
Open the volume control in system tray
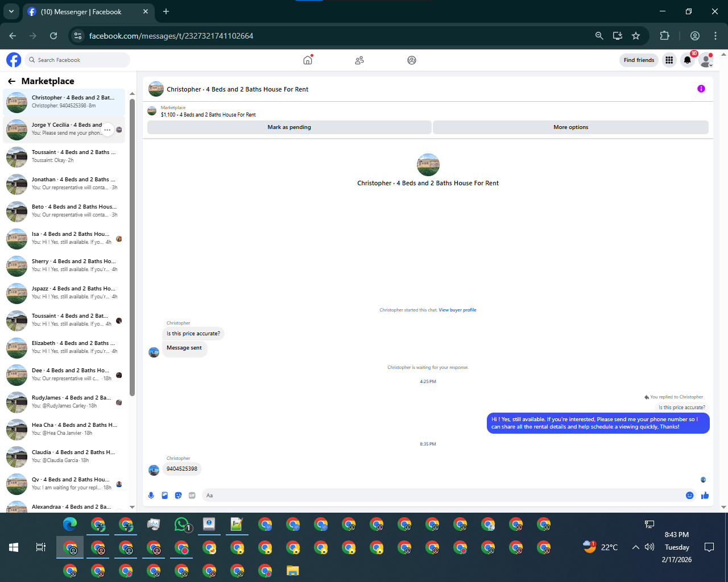[650, 547]
